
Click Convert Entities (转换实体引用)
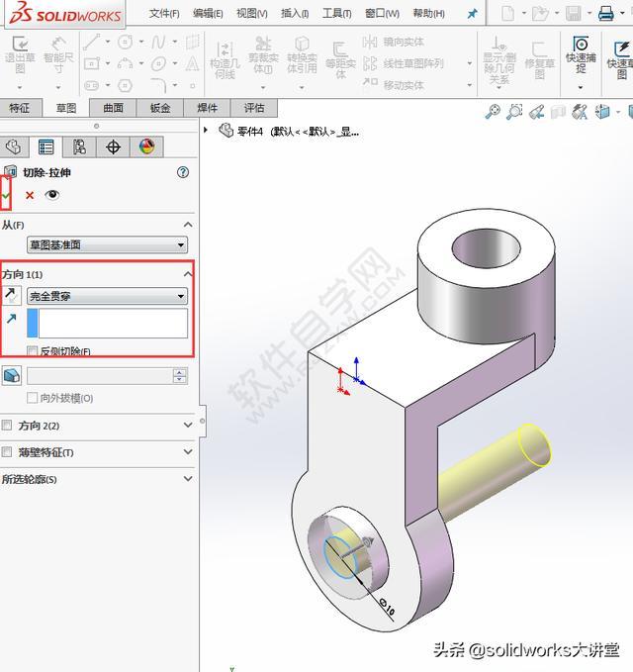tap(302, 55)
